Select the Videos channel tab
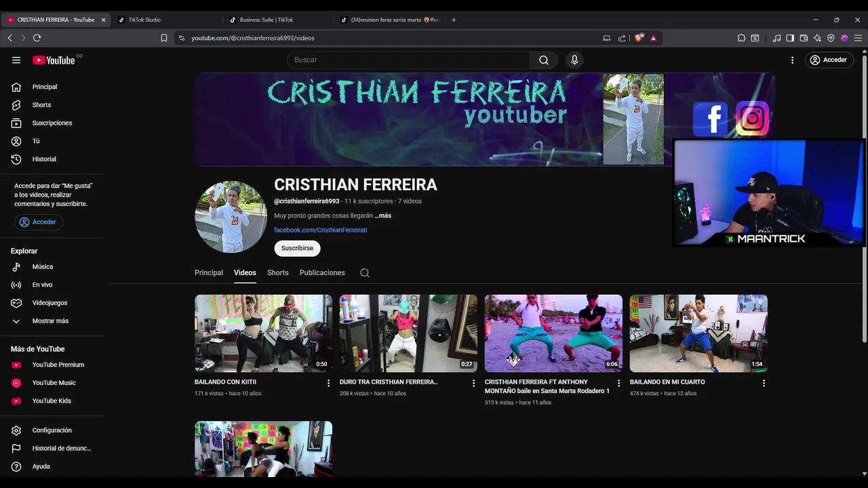Viewport: 868px width, 488px height. click(245, 272)
